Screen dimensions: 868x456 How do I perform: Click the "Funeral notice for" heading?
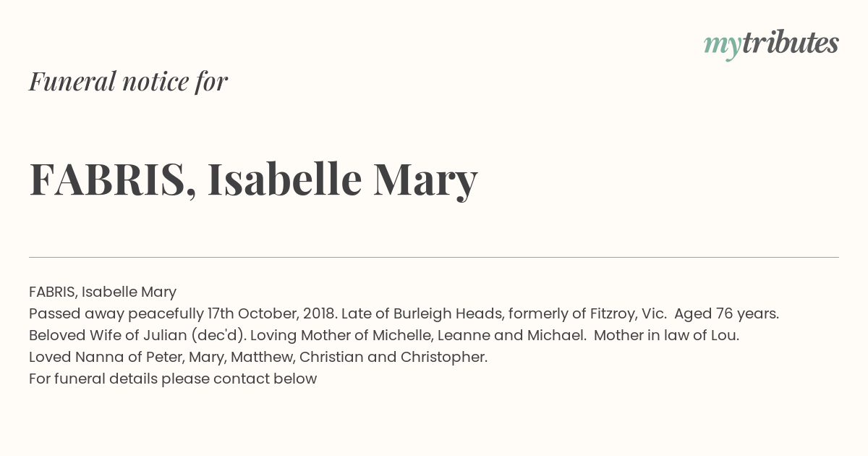coord(128,81)
